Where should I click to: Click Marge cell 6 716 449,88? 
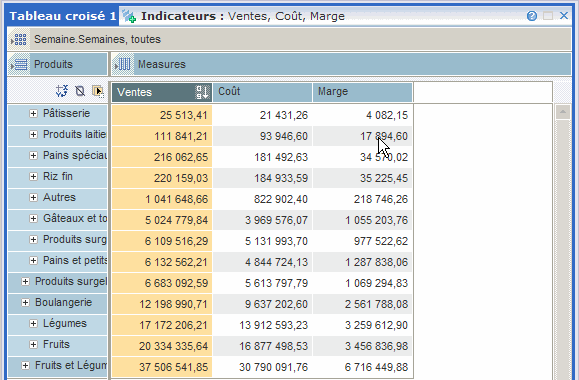coord(363,367)
